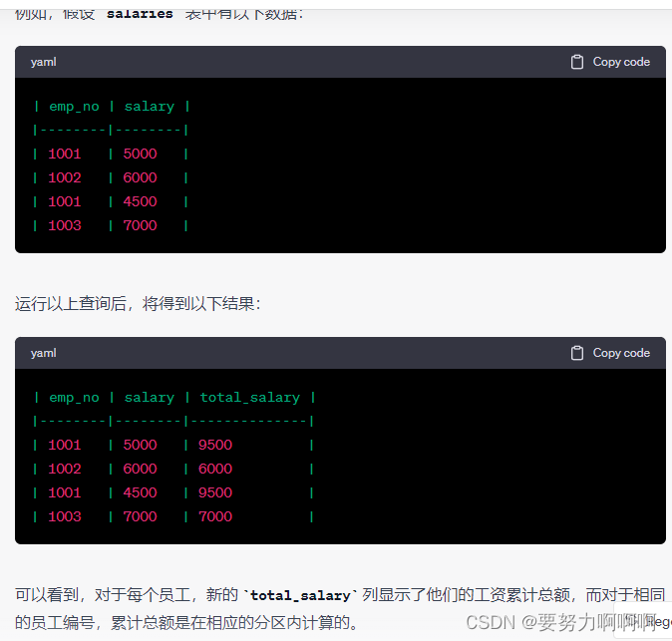Click 9500 in the result row with salary 4500

(x=215, y=493)
